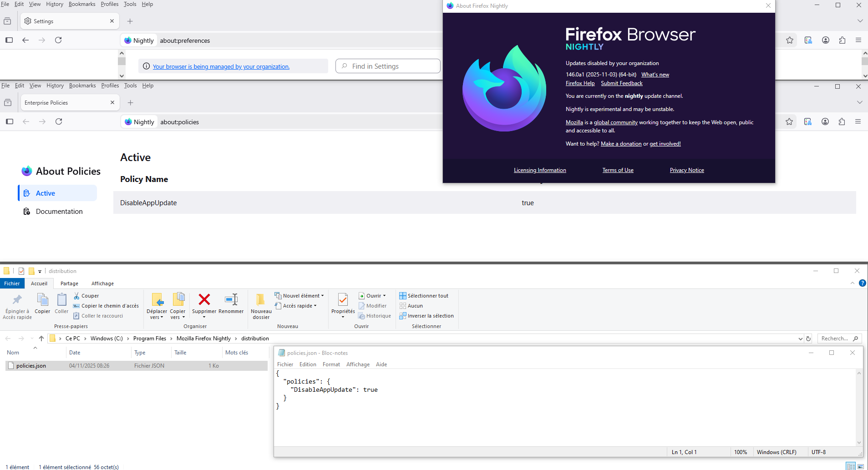Open Tools menu in policies window

click(130, 86)
